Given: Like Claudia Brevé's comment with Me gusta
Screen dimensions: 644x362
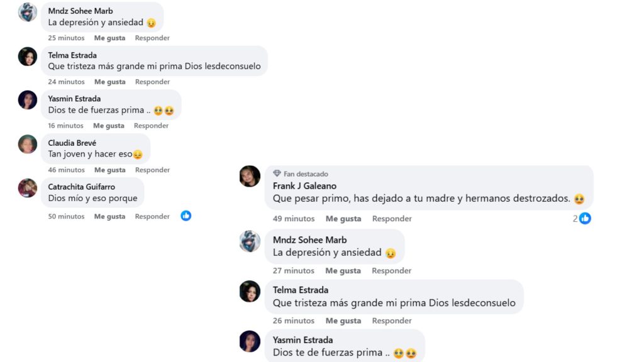Looking at the screenshot, I should click(109, 170).
